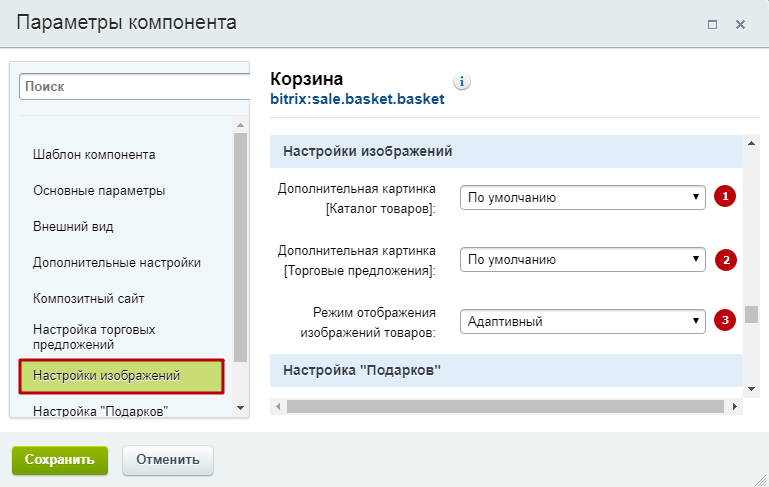Screen dimensions: 769x487
Task: Click the red badge numbered 2
Action: pyautogui.click(x=725, y=260)
